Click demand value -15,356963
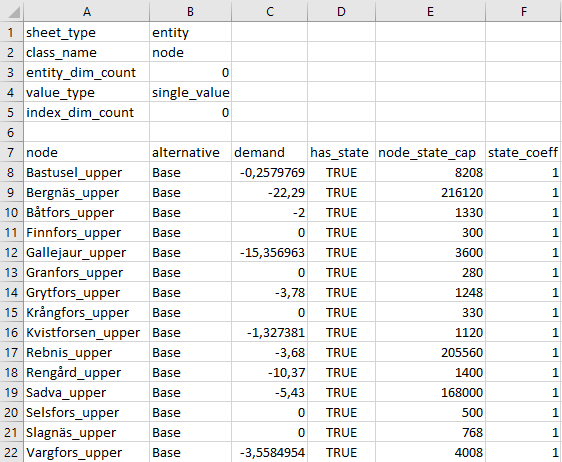The width and height of the screenshot is (562, 462). coord(270,253)
